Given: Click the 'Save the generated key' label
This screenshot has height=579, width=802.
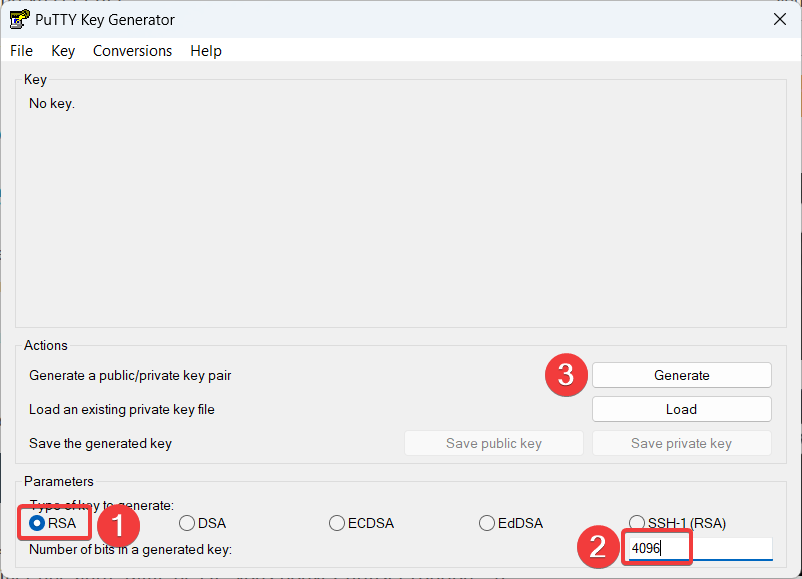Looking at the screenshot, I should 100,443.
